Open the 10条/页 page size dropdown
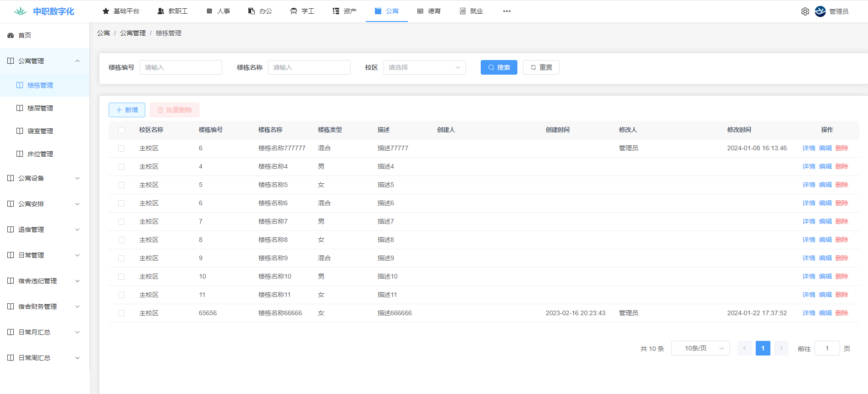868x394 pixels. tap(700, 348)
